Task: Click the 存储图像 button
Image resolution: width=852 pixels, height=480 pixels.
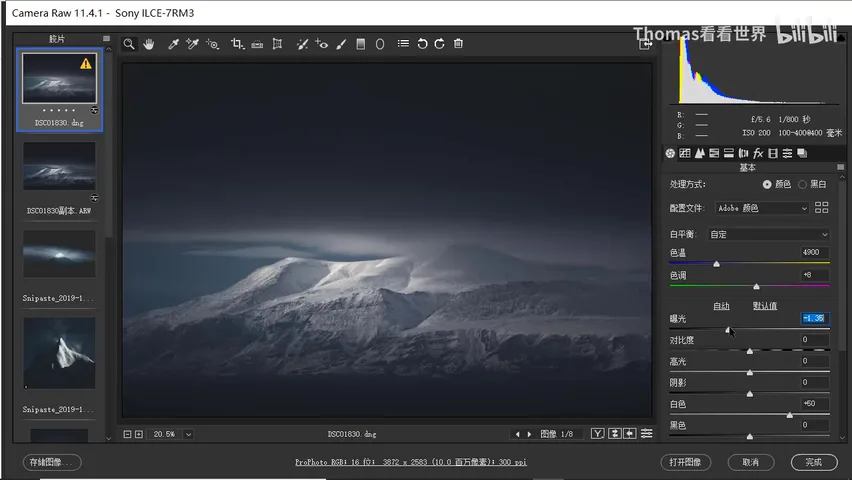Action: (52, 462)
